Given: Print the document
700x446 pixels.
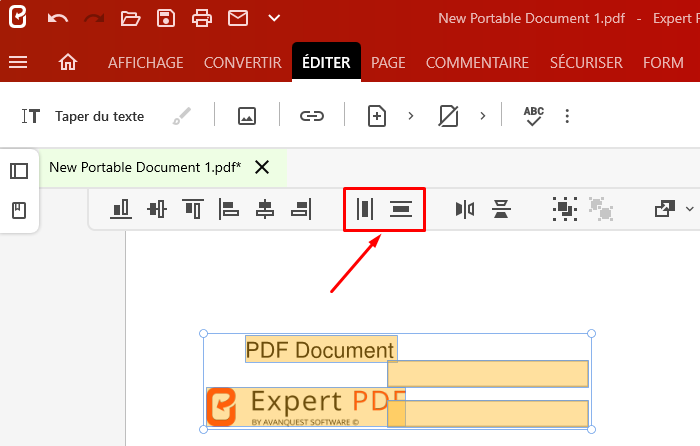Looking at the screenshot, I should pos(202,18).
